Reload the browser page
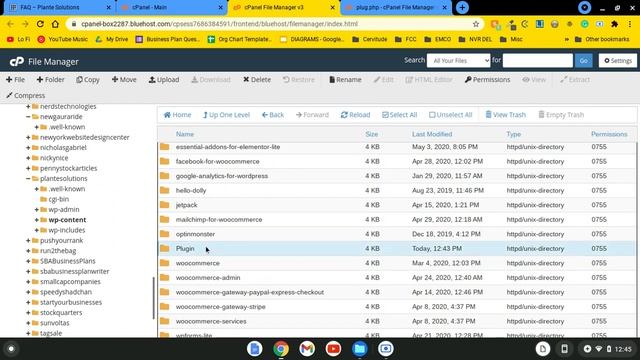The height and width of the screenshot is (360, 640). pyautogui.click(x=40, y=24)
